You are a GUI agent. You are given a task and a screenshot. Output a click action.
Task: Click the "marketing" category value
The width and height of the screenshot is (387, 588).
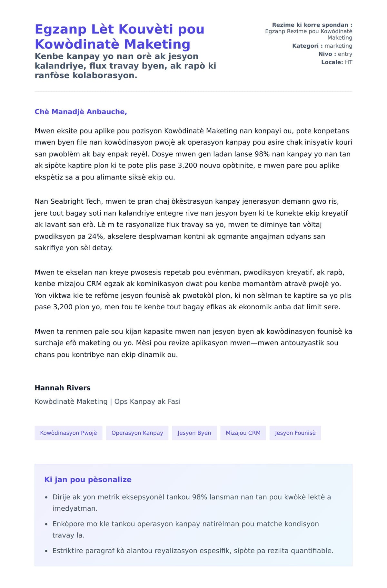coord(338,46)
